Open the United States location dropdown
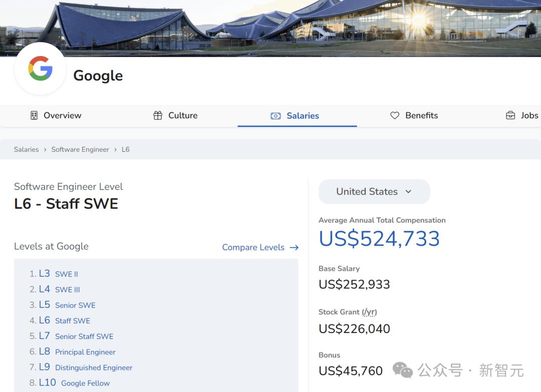Viewport: 541px width, 392px height. 374,192
